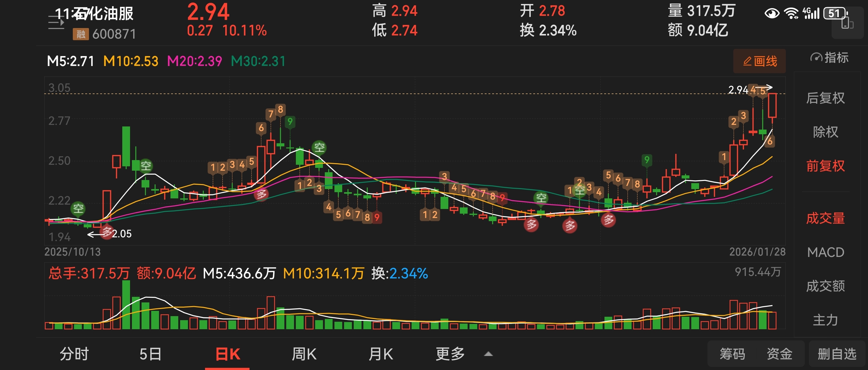The image size is (868, 370).
Task: Select 除权 adjustment mode
Action: [825, 132]
